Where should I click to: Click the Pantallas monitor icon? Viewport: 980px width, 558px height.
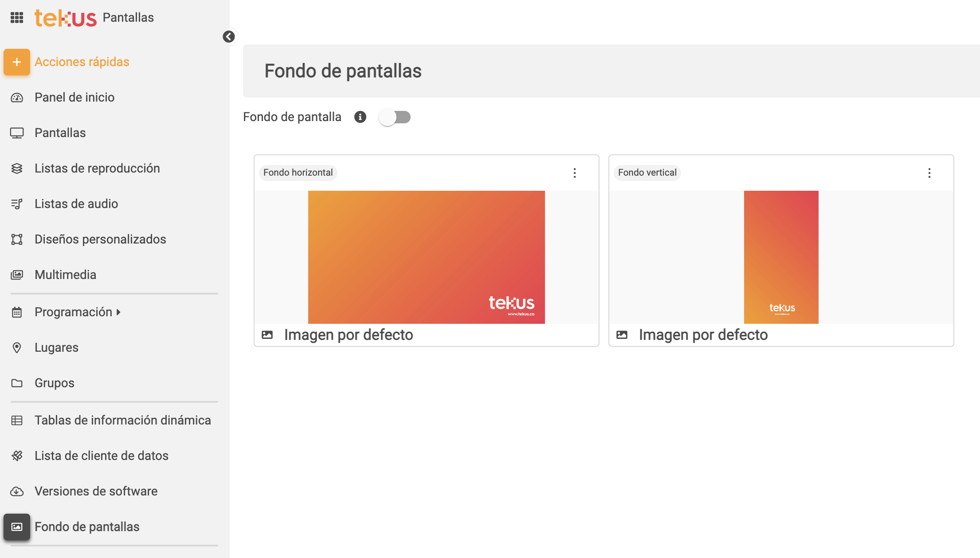[17, 132]
